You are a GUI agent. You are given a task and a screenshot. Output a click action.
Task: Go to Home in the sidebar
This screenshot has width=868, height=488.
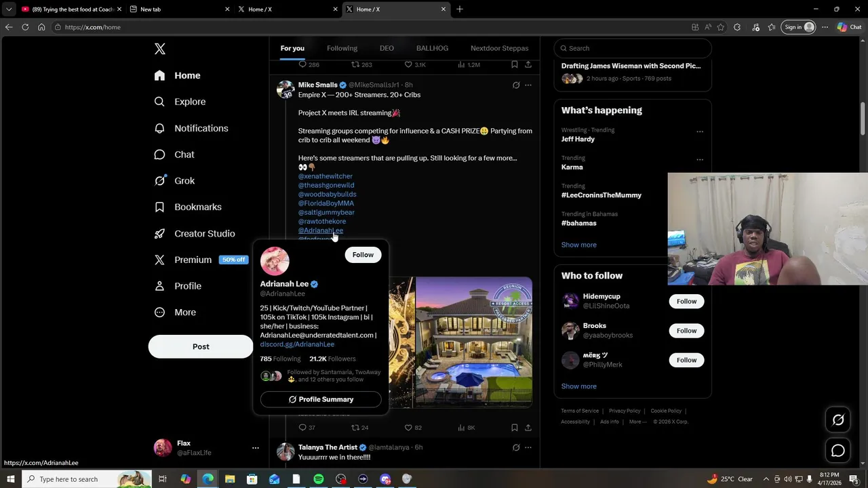click(x=177, y=75)
